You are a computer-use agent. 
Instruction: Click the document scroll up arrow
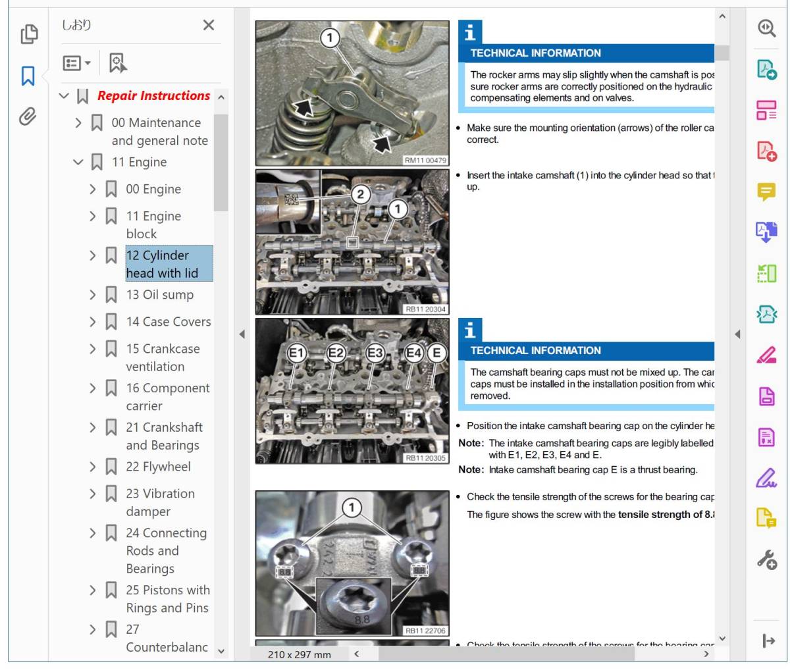[x=722, y=16]
